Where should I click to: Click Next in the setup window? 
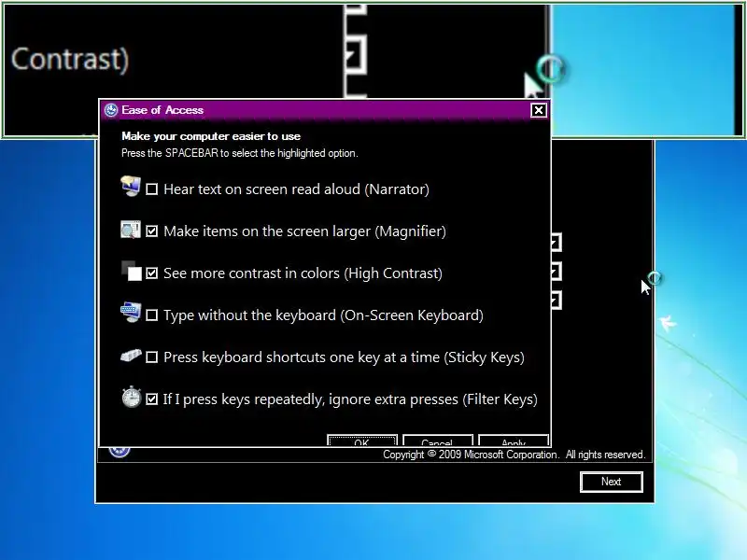pyautogui.click(x=612, y=482)
